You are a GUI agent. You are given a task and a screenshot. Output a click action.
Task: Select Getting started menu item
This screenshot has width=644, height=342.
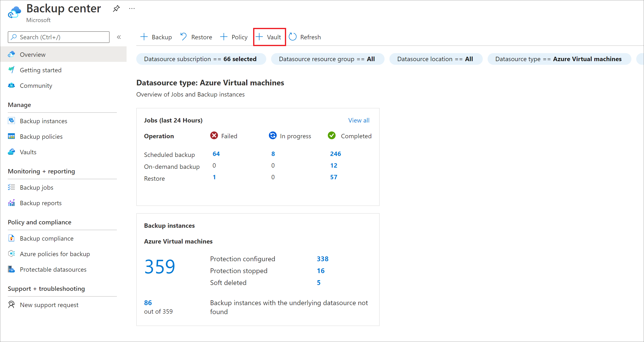[x=42, y=69]
